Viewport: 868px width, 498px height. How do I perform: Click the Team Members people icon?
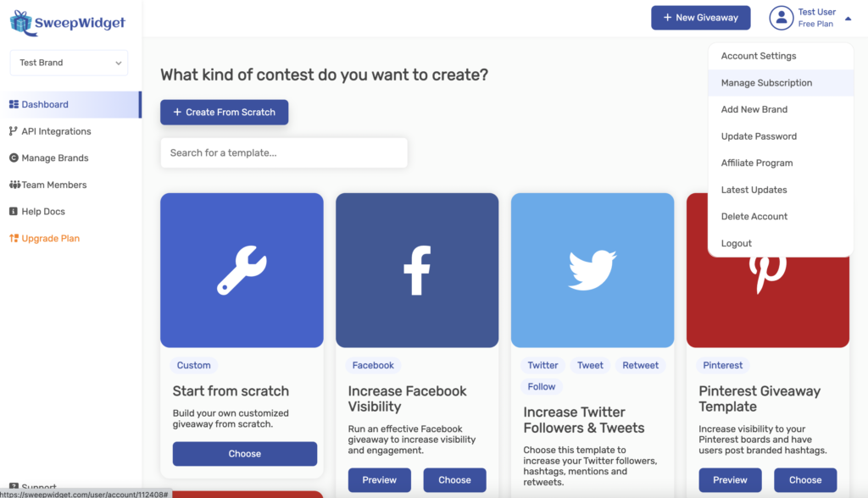pos(14,185)
